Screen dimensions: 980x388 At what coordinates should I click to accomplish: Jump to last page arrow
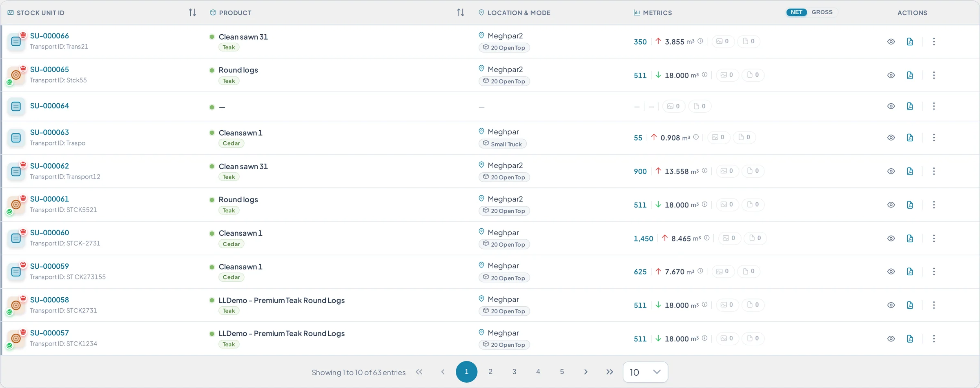pyautogui.click(x=610, y=372)
